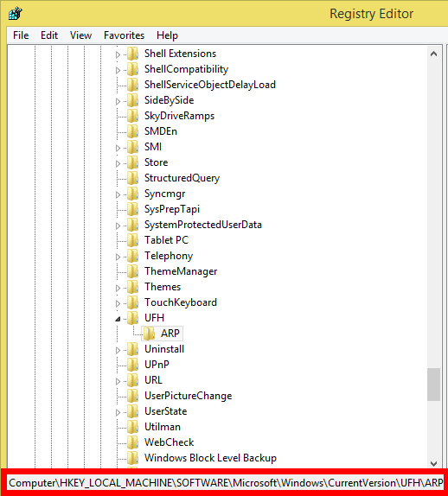Expand the Store key
The height and width of the screenshot is (496, 448).
118,163
